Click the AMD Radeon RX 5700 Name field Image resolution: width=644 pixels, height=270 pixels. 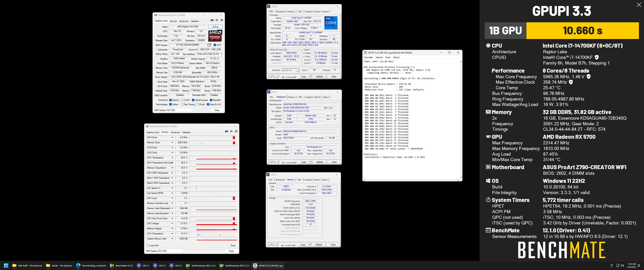(x=188, y=27)
